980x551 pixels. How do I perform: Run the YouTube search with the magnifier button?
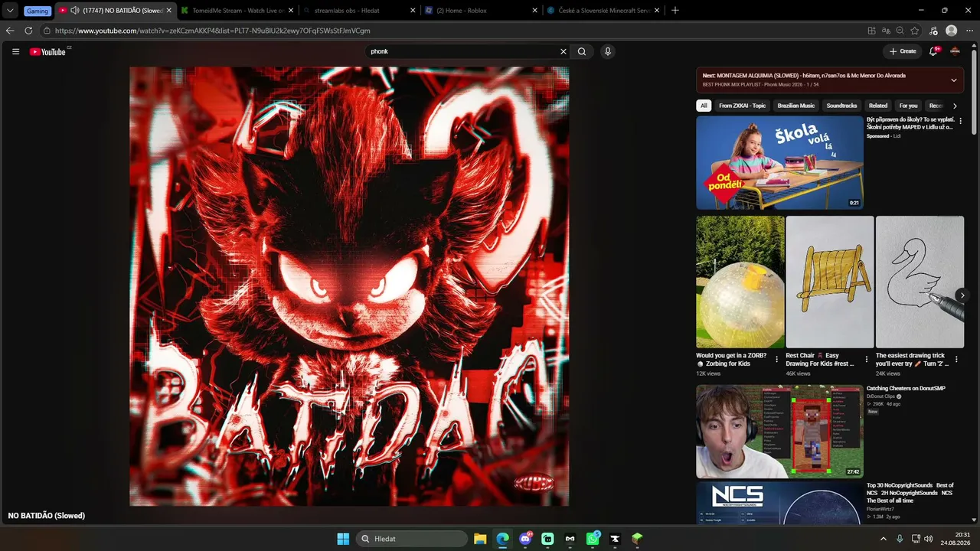pyautogui.click(x=582, y=51)
